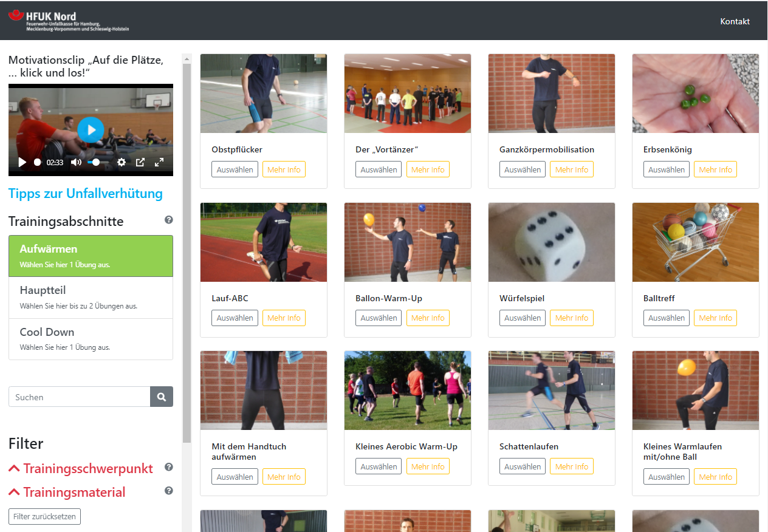Switch video to fullscreen
768x532 pixels.
click(x=159, y=162)
